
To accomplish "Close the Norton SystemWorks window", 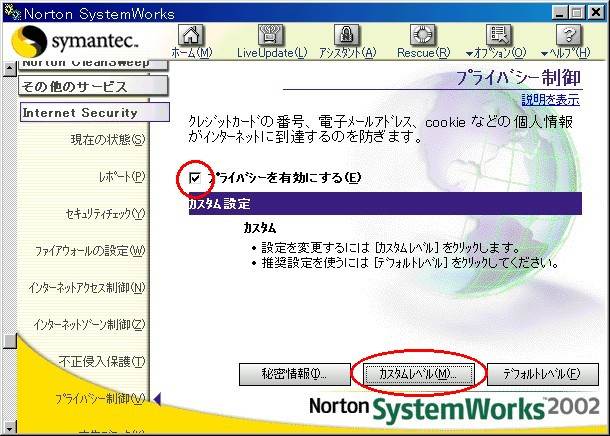I will click(x=596, y=13).
